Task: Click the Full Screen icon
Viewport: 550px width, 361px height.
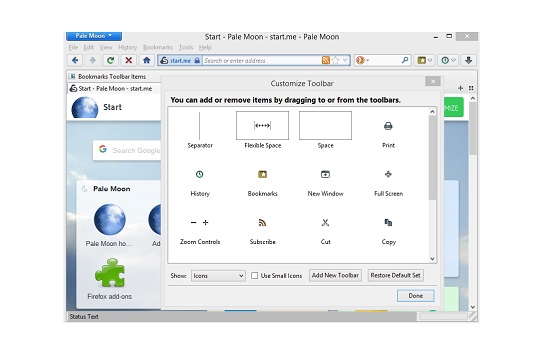Action: click(388, 174)
